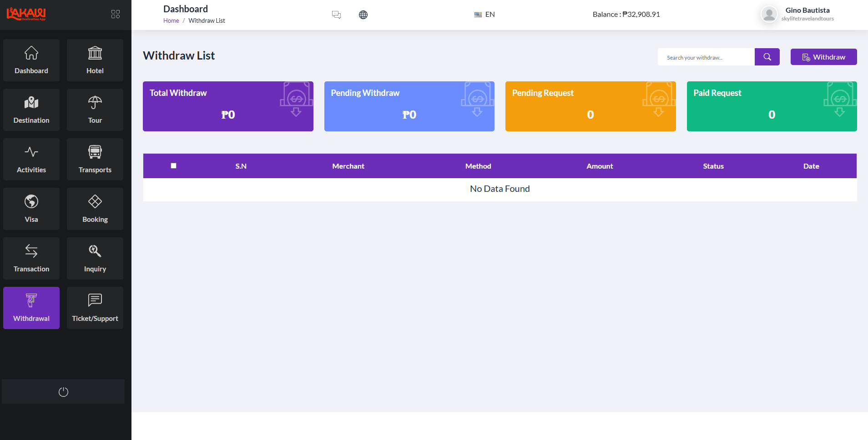868x440 pixels.
Task: Click the Merchant column header
Action: click(x=348, y=166)
